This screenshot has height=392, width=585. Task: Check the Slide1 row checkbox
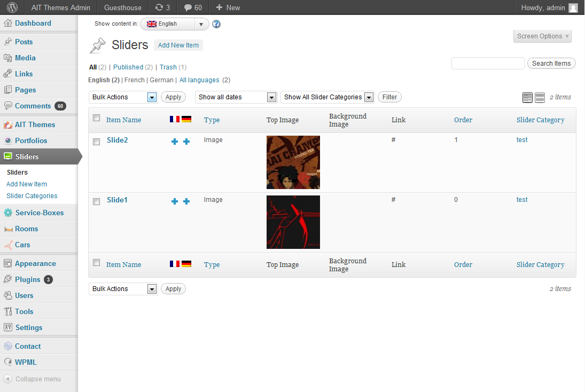coord(96,202)
